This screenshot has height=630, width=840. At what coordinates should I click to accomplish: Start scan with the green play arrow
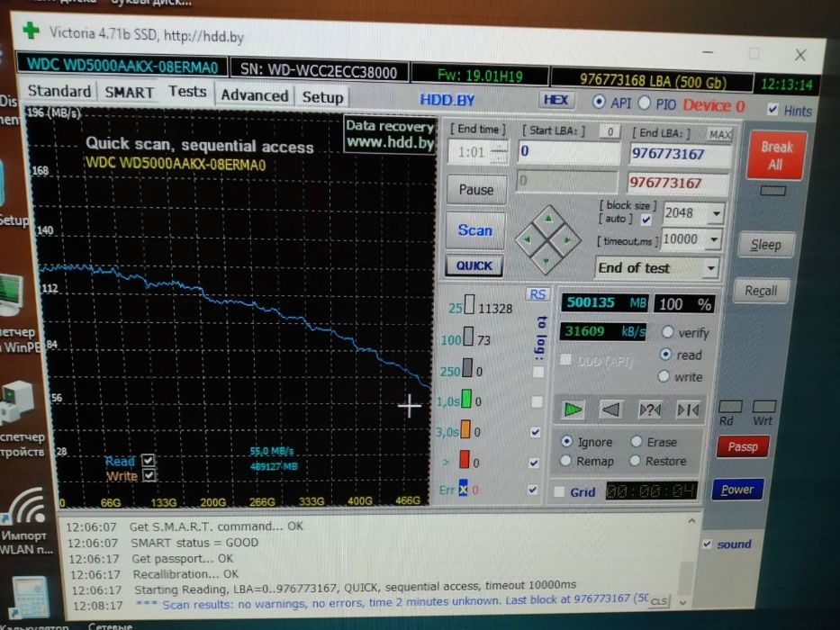572,409
